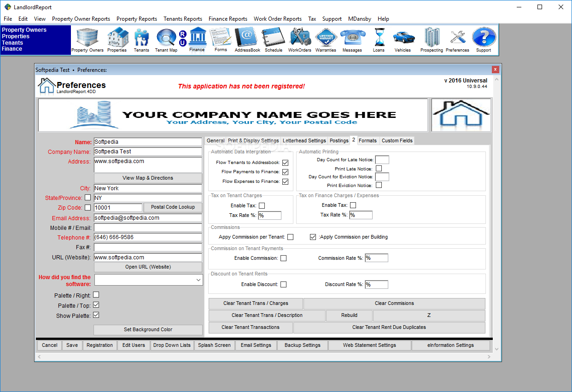Enable Tax on Tenant Charges checkbox

tap(262, 205)
